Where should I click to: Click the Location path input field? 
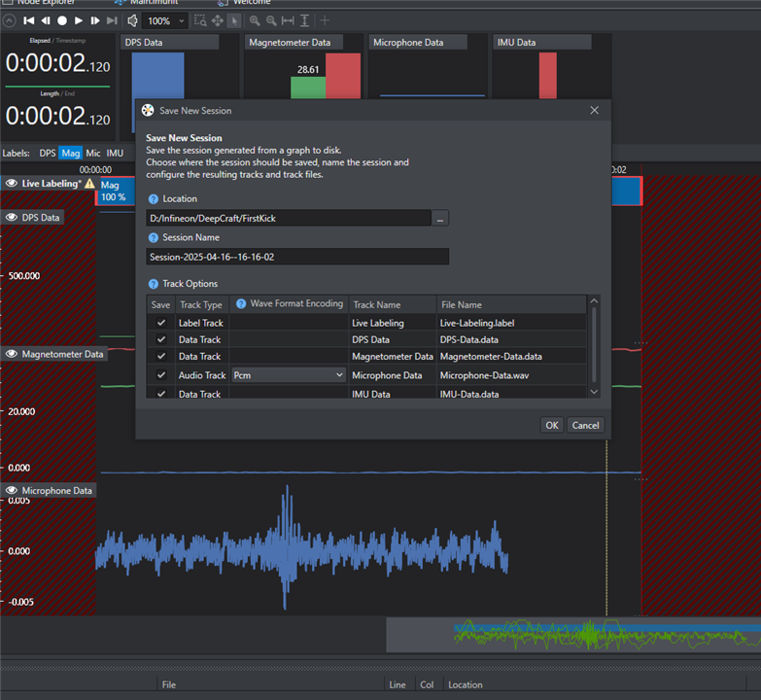pyautogui.click(x=289, y=219)
